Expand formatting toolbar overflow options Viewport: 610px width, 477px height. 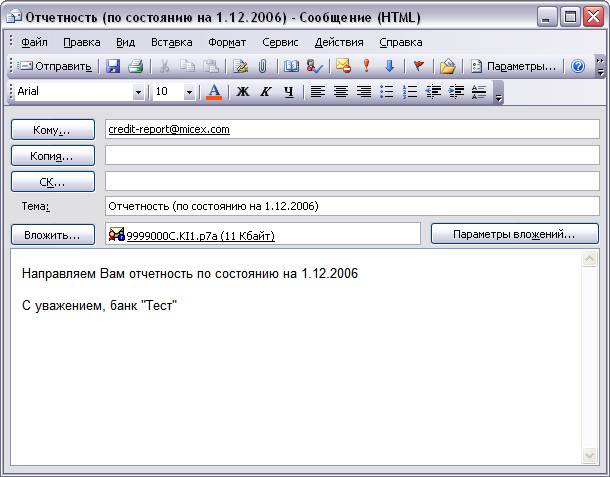pyautogui.click(x=498, y=93)
